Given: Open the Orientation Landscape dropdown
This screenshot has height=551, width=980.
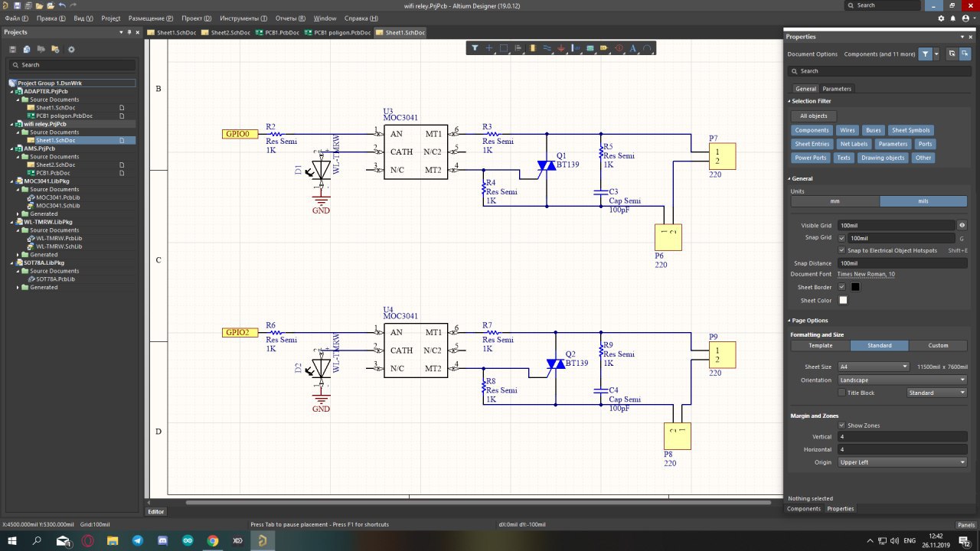Looking at the screenshot, I should point(902,380).
